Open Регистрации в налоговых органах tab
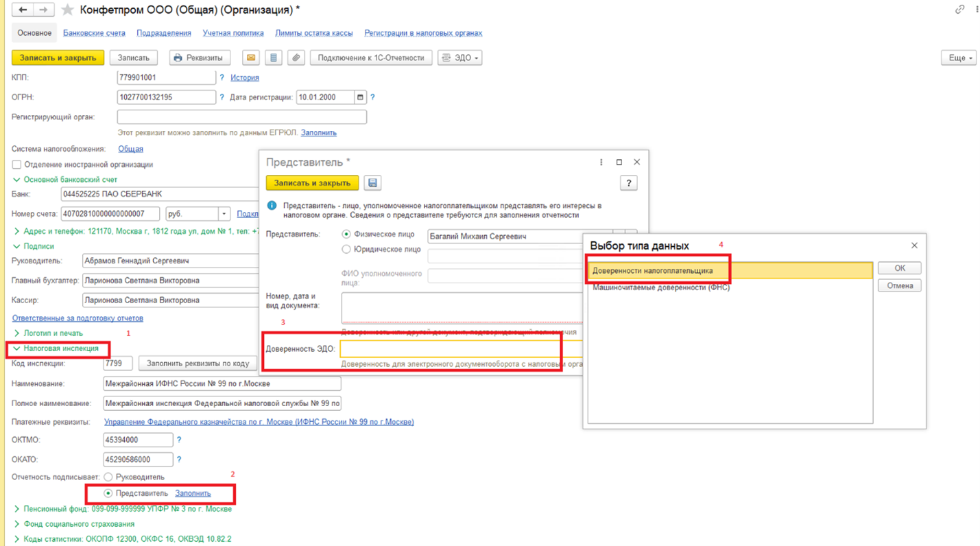Screen dimensions: 980x546 pos(423,33)
